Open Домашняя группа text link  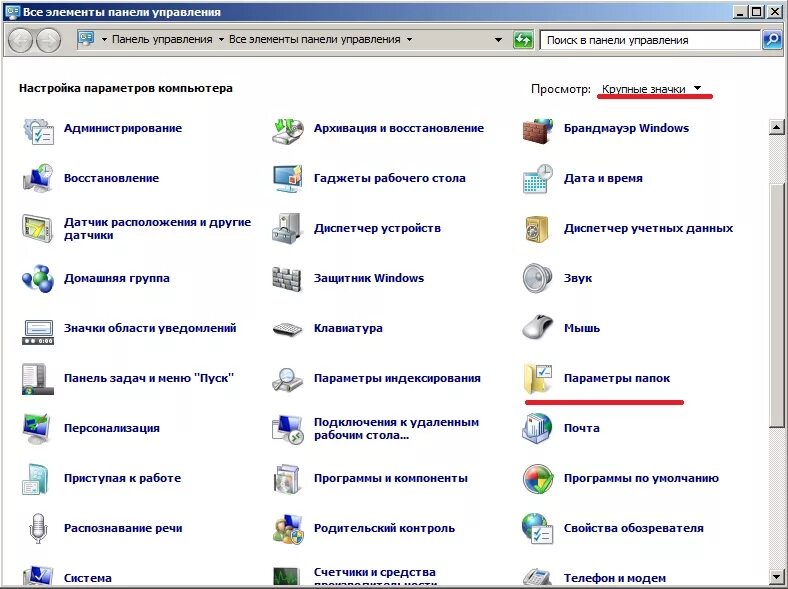tap(117, 278)
